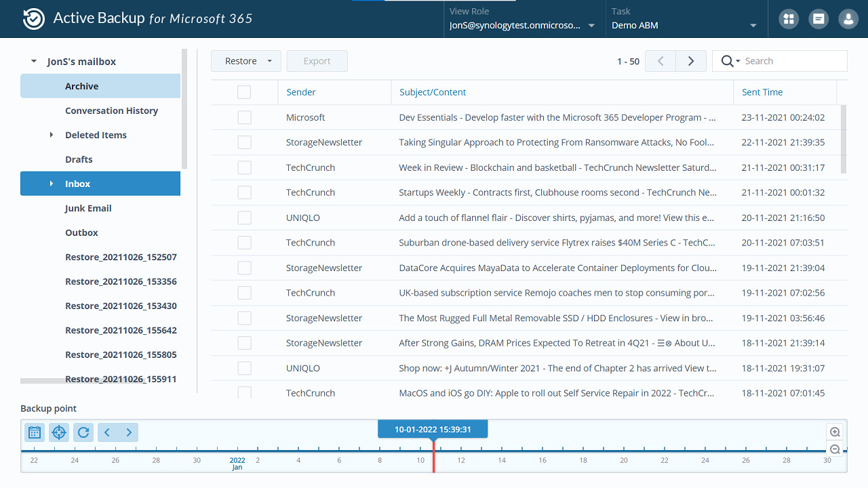868x488 pixels.
Task: Click sent time 23-11-2021 00:24:02
Action: (x=783, y=117)
